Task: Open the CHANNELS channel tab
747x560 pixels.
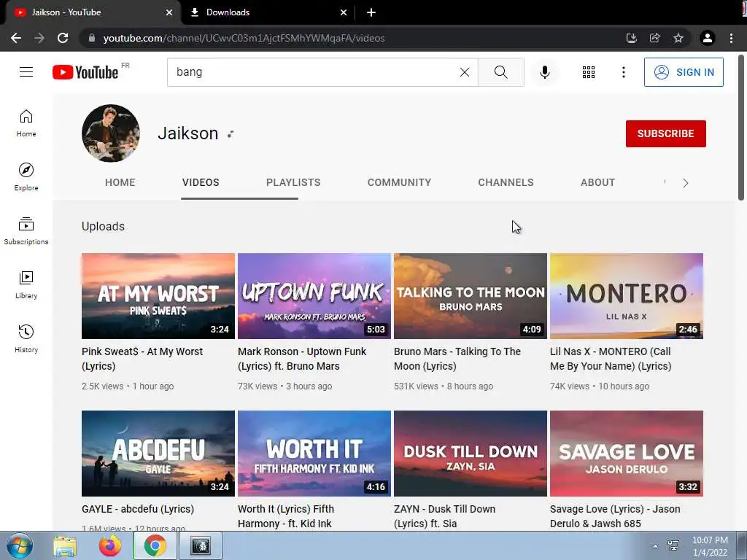Action: [506, 182]
